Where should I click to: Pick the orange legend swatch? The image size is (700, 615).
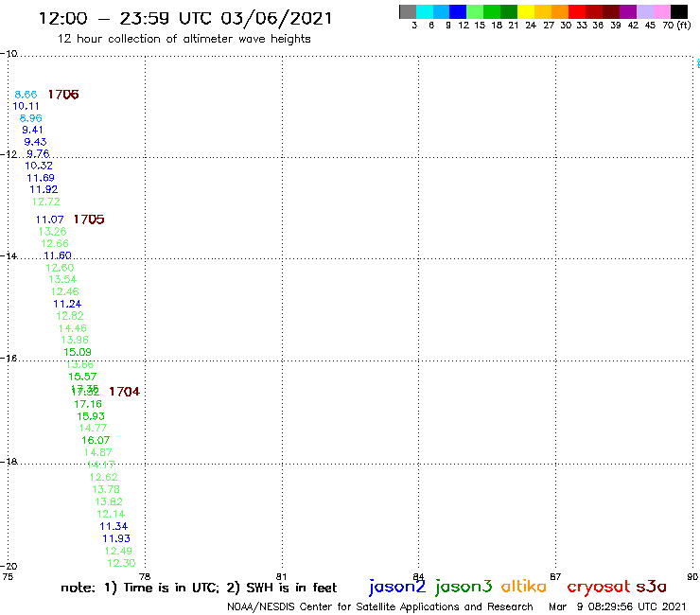[560, 11]
